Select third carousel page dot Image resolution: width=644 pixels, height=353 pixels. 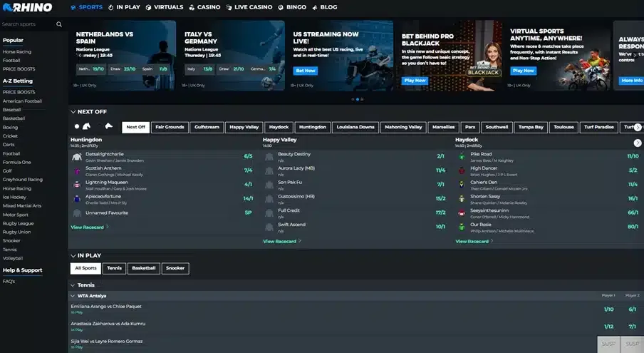362,99
